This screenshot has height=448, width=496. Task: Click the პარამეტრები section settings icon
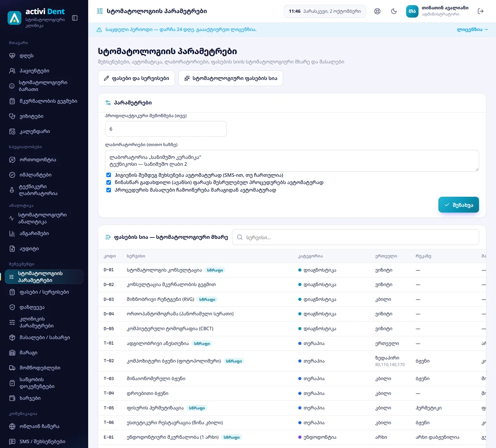[108, 103]
